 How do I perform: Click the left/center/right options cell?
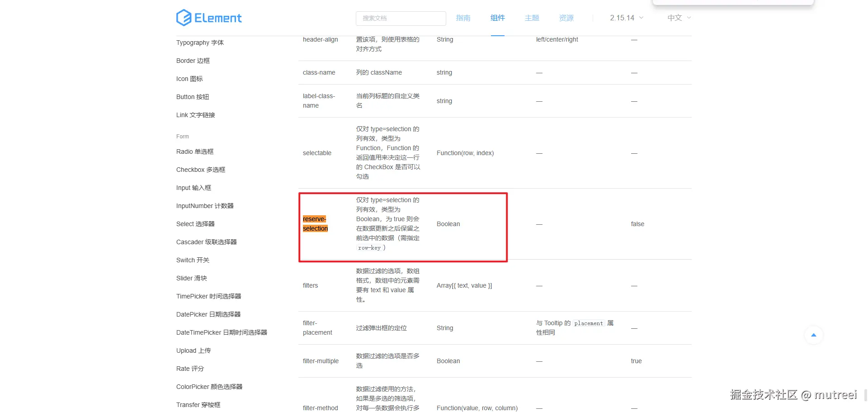(557, 40)
